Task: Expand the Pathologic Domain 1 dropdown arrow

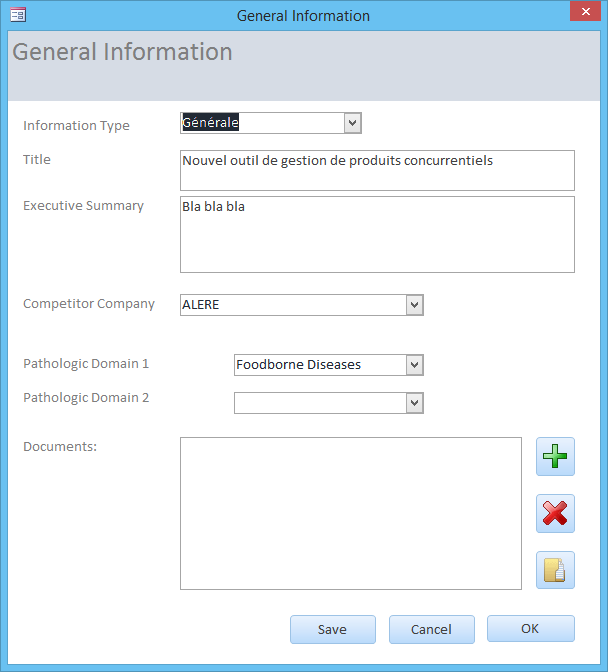Action: click(414, 365)
